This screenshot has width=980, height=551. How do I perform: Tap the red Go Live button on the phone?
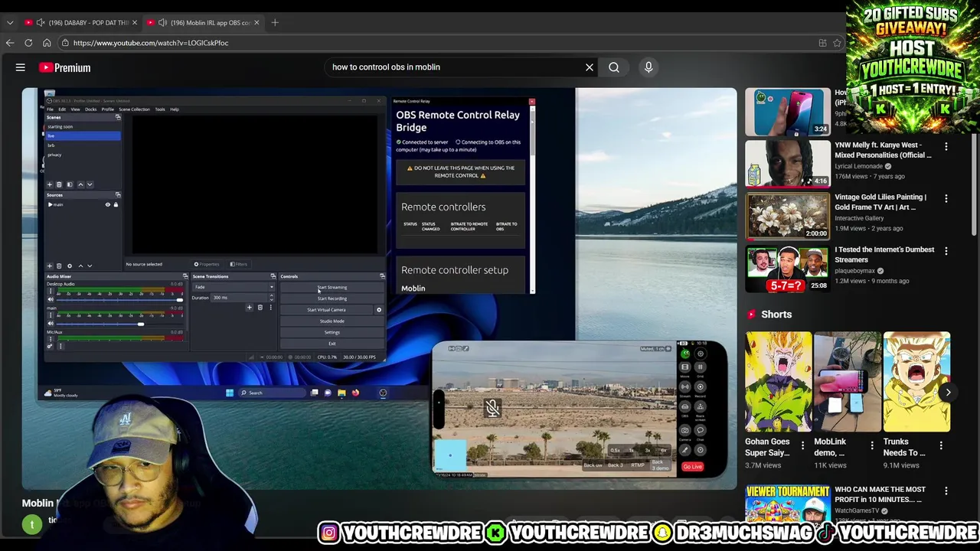point(693,467)
